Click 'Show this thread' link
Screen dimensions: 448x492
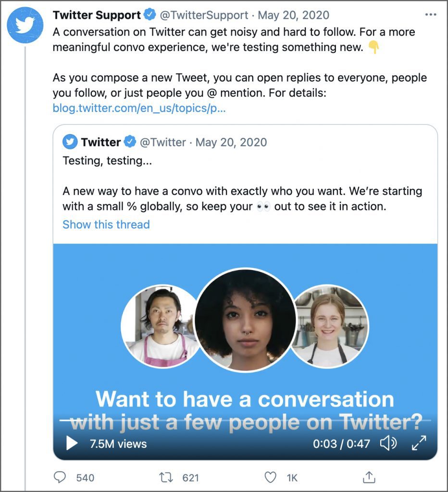point(106,224)
